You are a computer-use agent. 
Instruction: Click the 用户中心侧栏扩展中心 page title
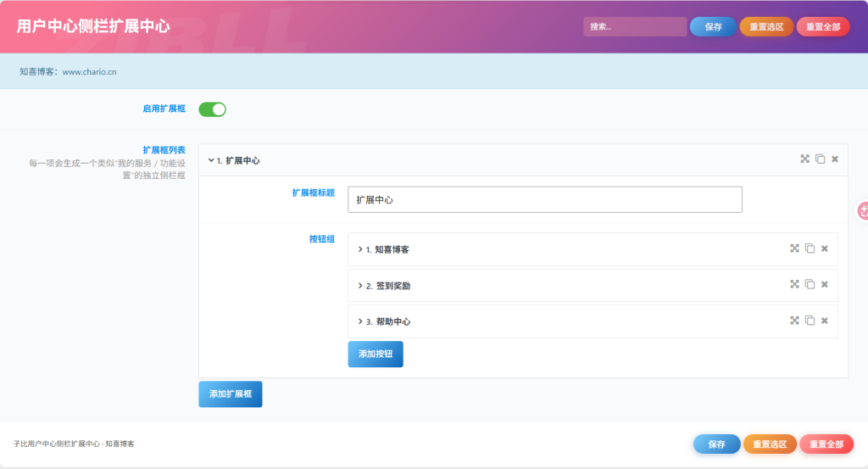click(x=93, y=26)
